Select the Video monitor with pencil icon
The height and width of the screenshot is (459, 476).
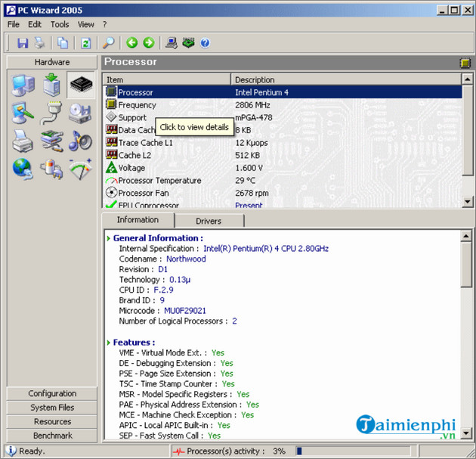point(23,113)
